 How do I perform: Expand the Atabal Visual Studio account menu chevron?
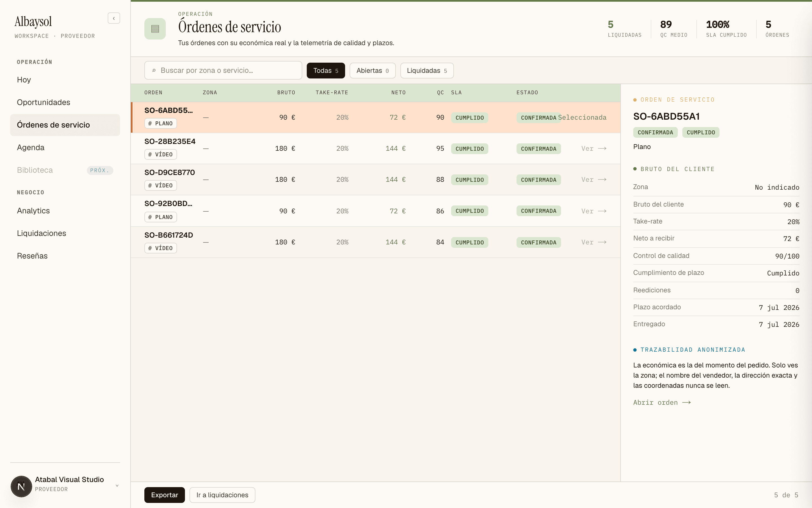coord(117,485)
